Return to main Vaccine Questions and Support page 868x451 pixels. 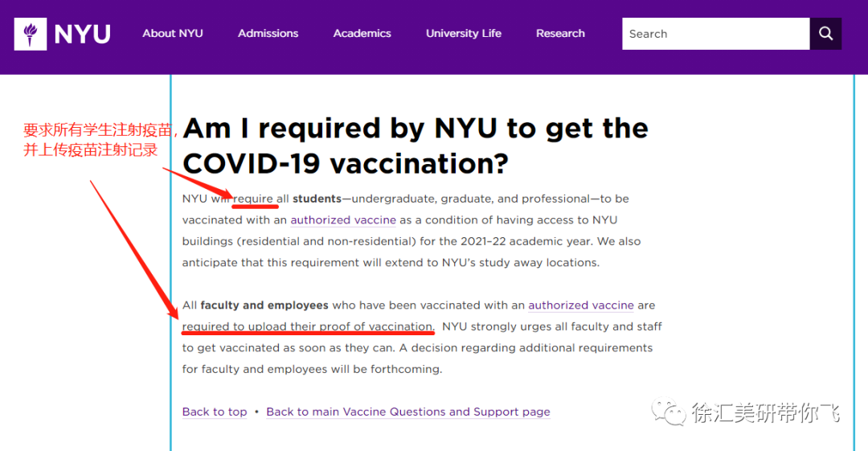pos(407,412)
